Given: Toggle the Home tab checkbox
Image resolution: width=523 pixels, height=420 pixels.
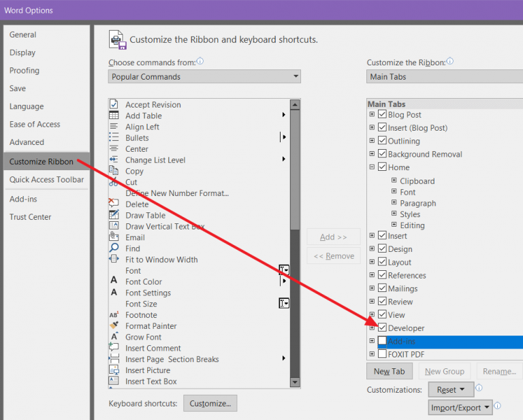Looking at the screenshot, I should [382, 167].
